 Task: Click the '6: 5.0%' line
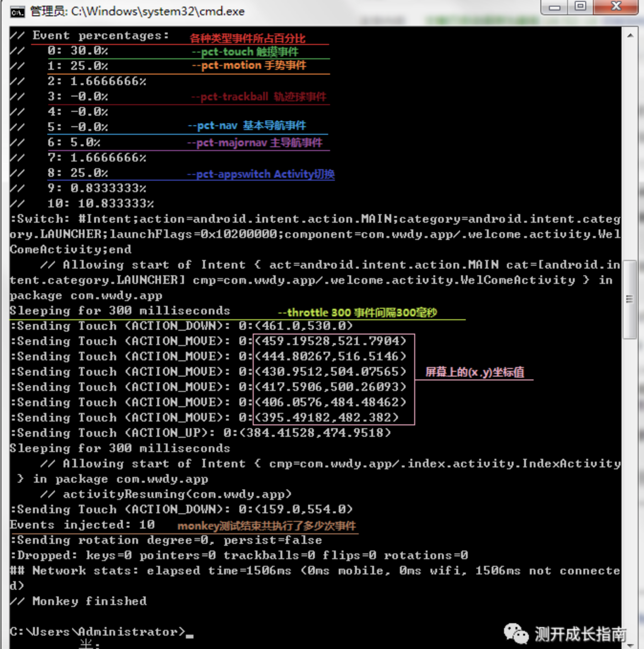(55, 142)
